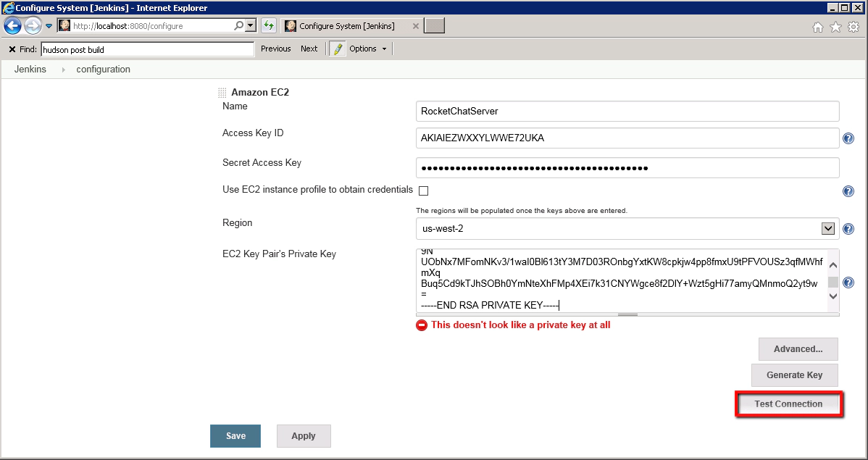
Task: Open the Options dropdown in Find bar
Action: pyautogui.click(x=367, y=49)
